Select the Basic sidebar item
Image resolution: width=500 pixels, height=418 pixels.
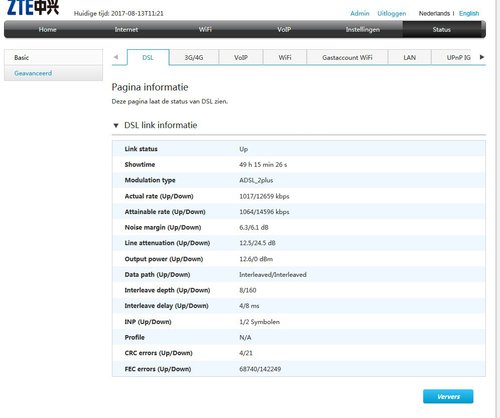pyautogui.click(x=53, y=57)
